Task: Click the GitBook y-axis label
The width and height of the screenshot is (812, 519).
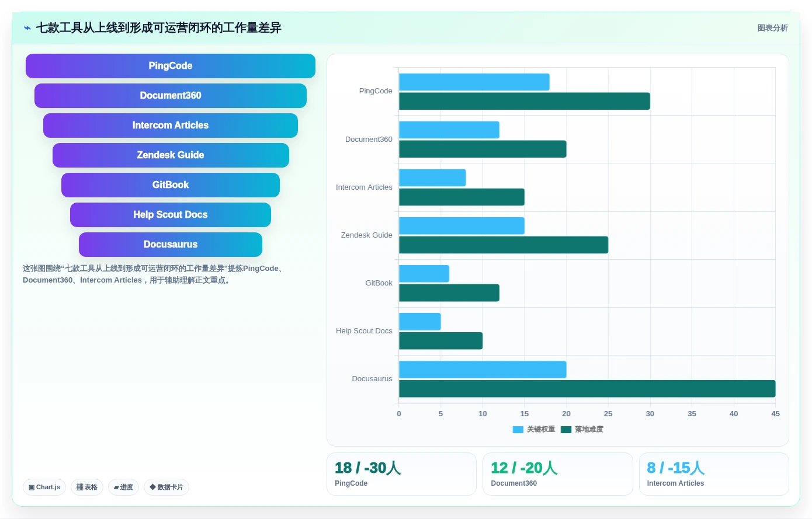Action: point(379,283)
